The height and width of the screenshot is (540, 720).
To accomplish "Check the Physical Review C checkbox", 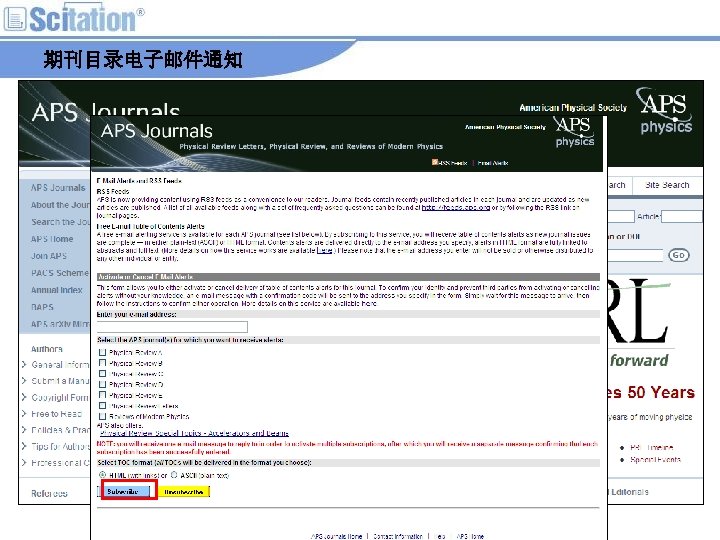I will (102, 374).
